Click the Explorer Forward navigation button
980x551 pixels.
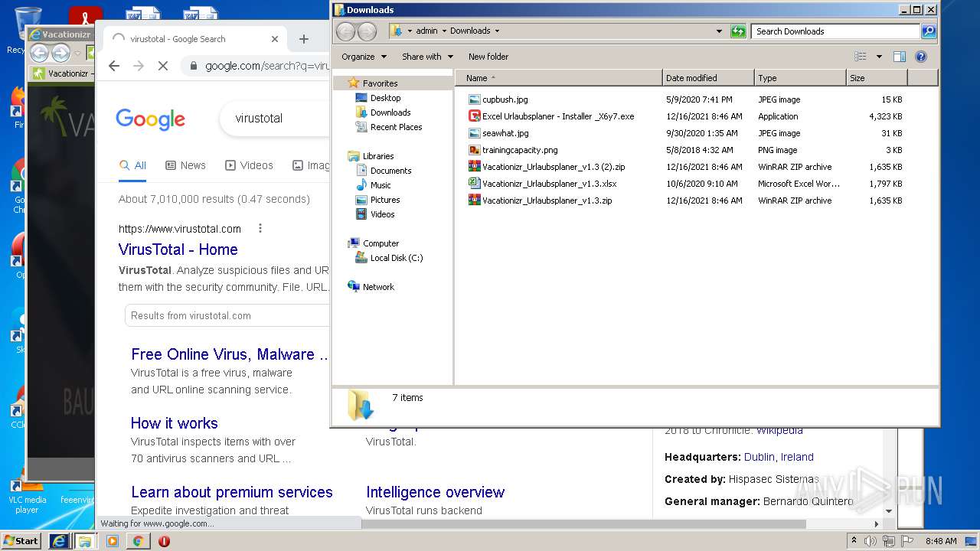tap(367, 31)
